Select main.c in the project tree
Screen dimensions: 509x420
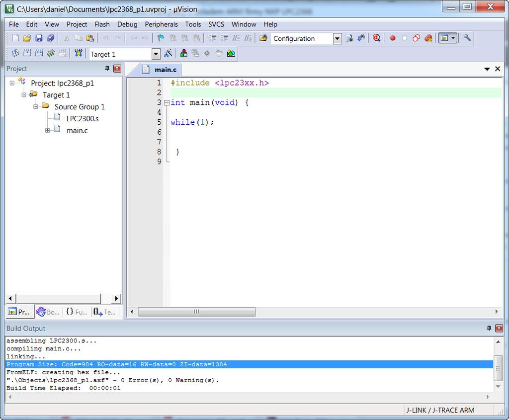click(x=77, y=131)
